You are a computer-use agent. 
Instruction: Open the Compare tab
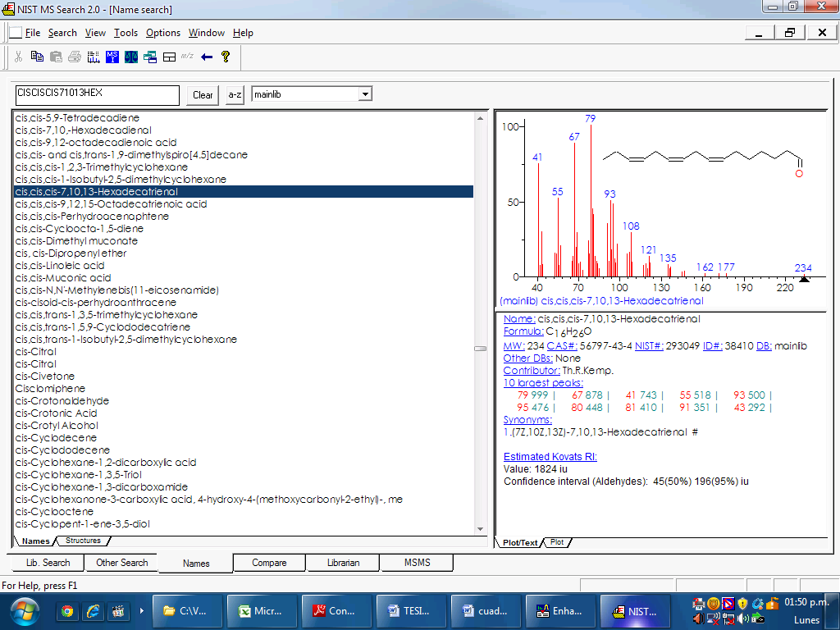click(269, 563)
